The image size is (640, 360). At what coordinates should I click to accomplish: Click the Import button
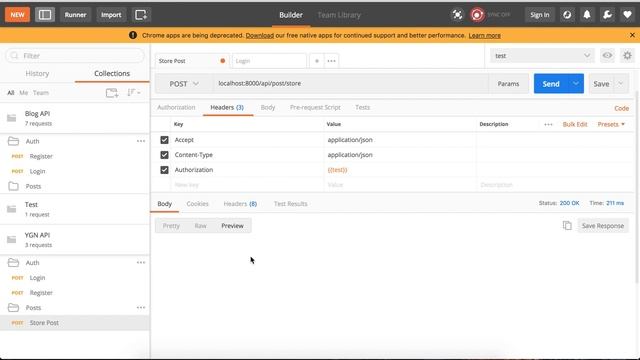(111, 15)
